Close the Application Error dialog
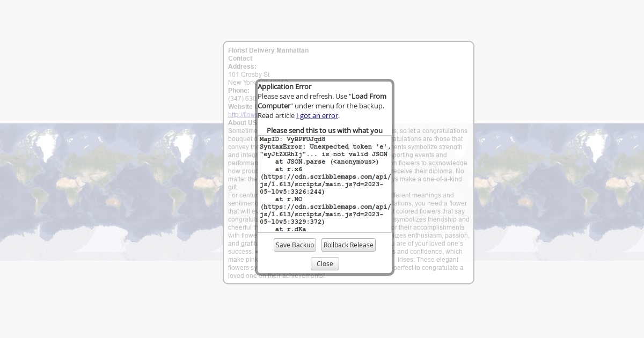644x338 pixels. (325, 264)
